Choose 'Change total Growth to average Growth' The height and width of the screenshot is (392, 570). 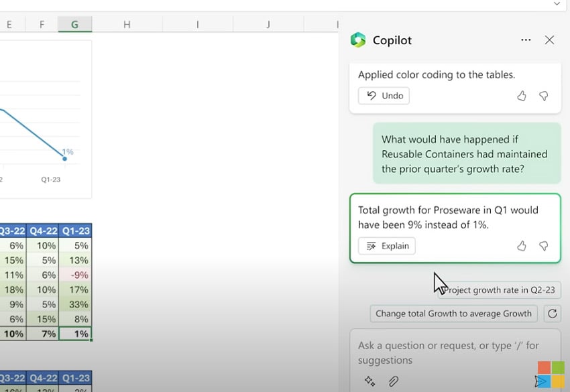pos(453,313)
